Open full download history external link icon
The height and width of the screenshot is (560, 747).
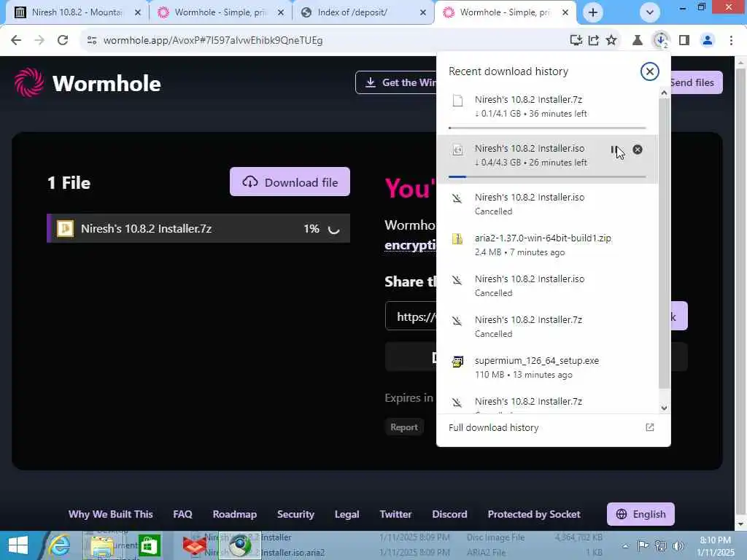coord(650,427)
